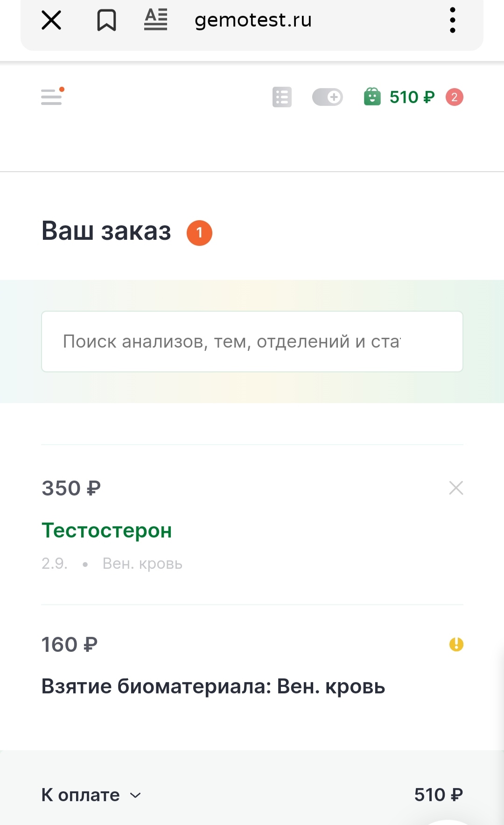Remove Тестостерон from the order
The width and height of the screenshot is (504, 825).
456,488
